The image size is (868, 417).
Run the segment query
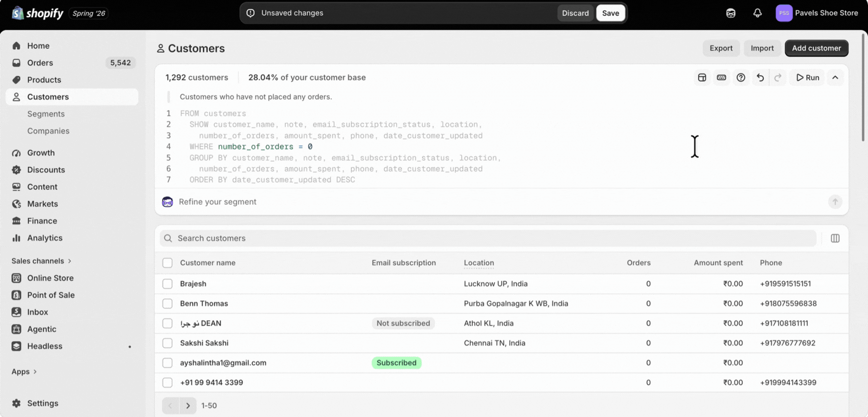[x=807, y=77]
